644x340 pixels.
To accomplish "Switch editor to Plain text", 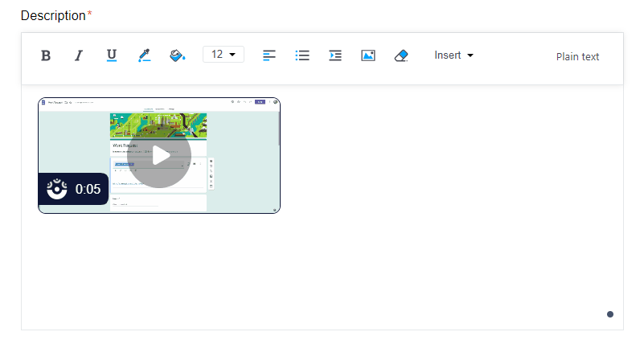I will click(x=577, y=56).
